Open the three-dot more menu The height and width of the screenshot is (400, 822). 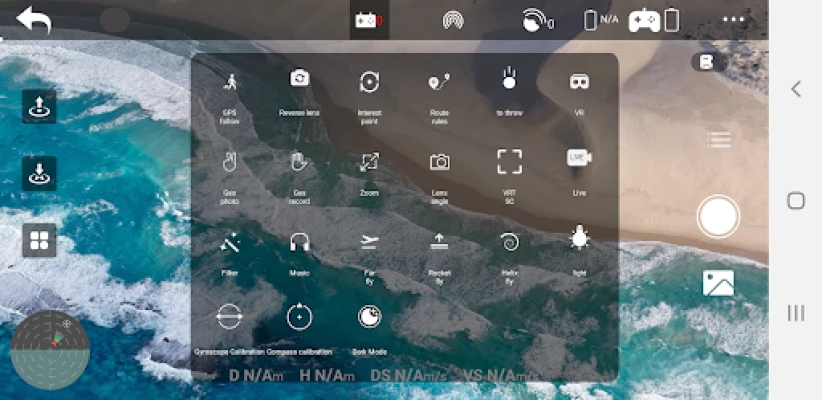click(734, 19)
